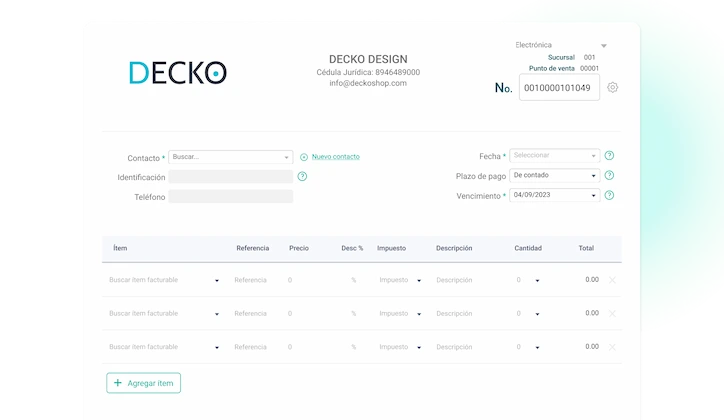Click Ítem column header
724x420 pixels.
click(120, 248)
